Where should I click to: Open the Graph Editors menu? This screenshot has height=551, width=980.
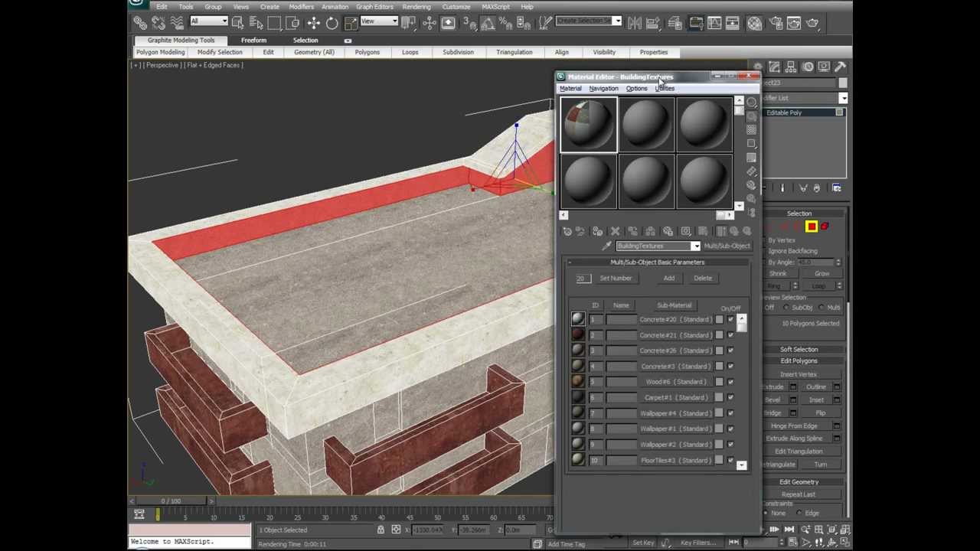(374, 7)
